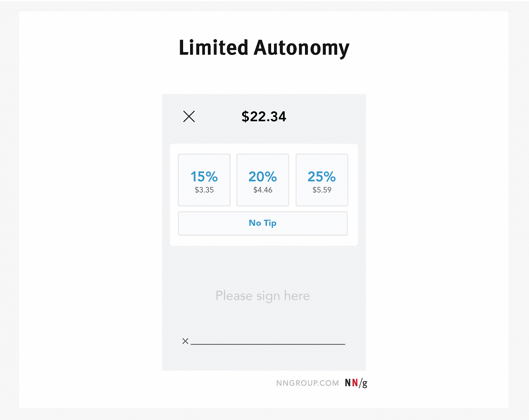Click the $22.34 total amount

(264, 116)
